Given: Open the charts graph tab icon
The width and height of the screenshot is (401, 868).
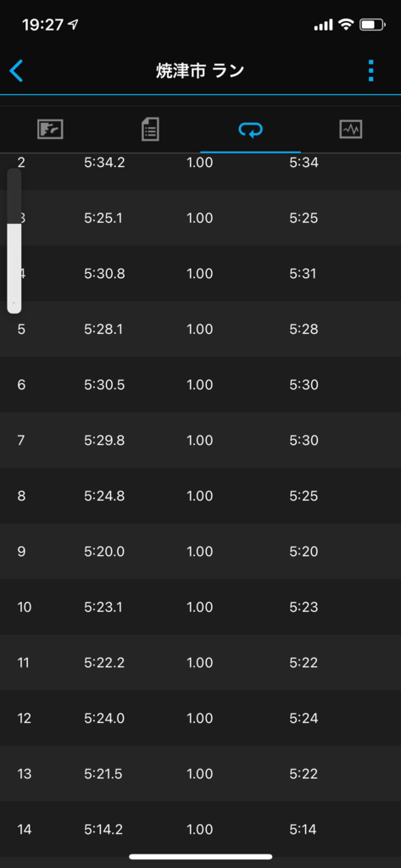Looking at the screenshot, I should [x=351, y=130].
